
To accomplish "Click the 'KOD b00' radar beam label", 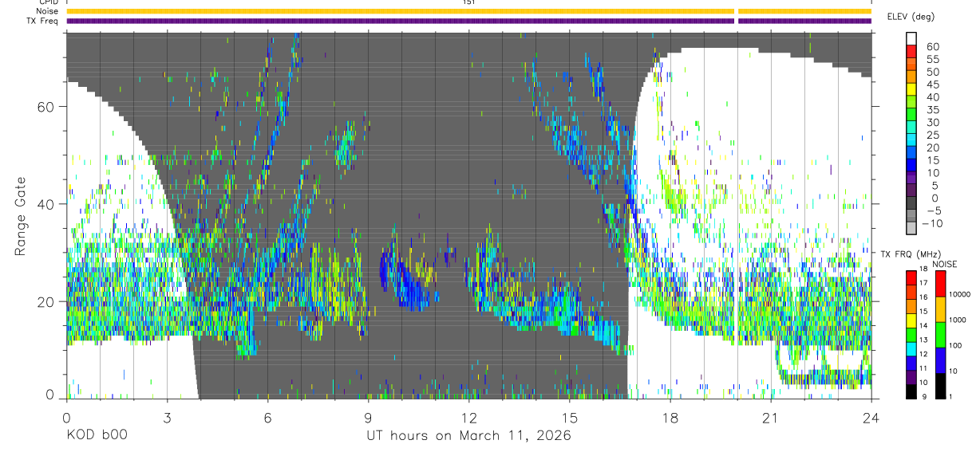I will click(x=97, y=436).
